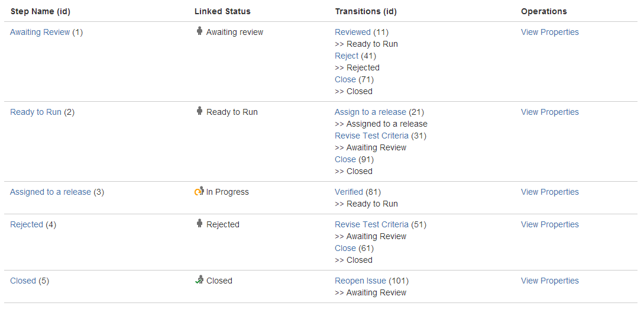Open the Closed step link
This screenshot has width=644, height=309.
coord(23,281)
